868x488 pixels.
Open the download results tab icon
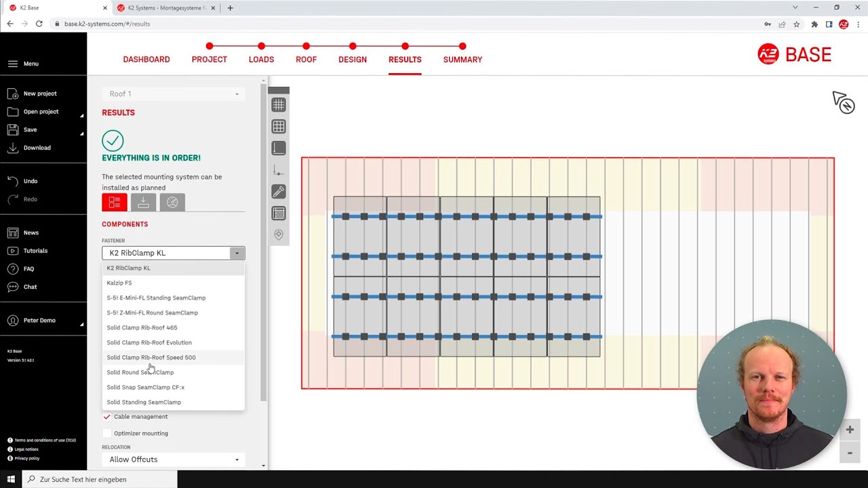(143, 202)
